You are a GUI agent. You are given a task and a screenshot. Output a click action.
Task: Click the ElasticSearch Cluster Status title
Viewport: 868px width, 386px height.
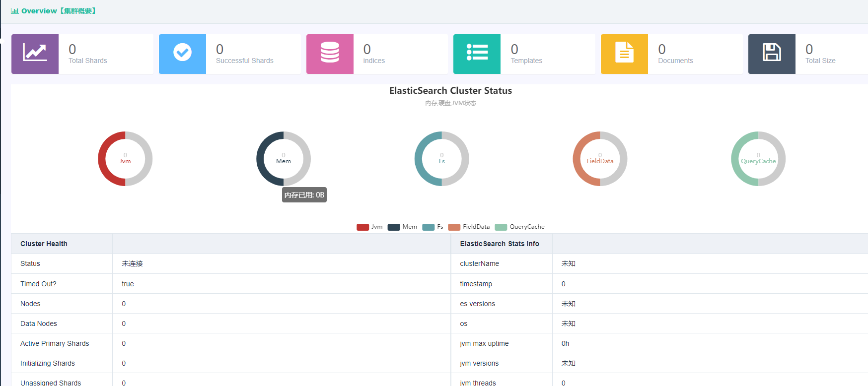[450, 91]
